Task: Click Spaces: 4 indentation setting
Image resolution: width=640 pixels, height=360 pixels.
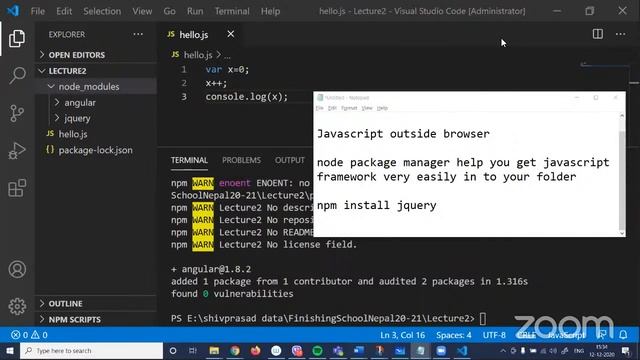Action: point(453,335)
